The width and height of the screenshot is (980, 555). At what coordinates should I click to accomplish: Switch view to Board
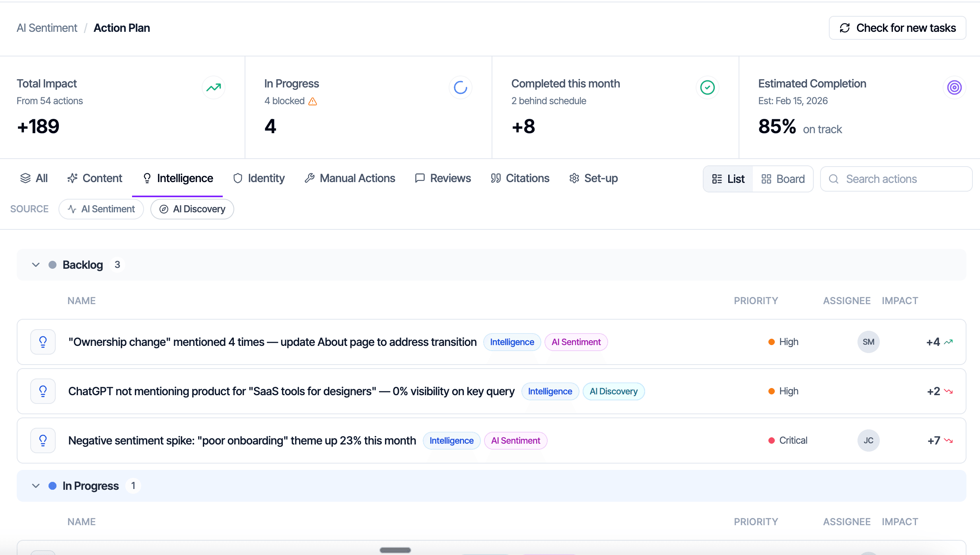point(782,179)
